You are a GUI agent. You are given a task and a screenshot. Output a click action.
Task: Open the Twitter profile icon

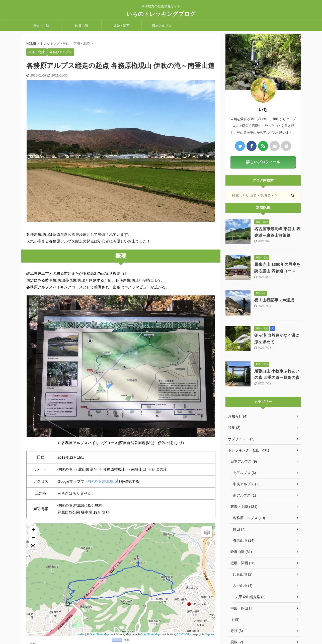pyautogui.click(x=240, y=146)
